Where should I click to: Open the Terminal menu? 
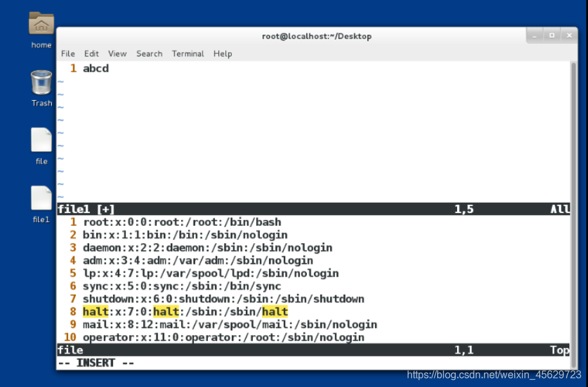tap(188, 54)
